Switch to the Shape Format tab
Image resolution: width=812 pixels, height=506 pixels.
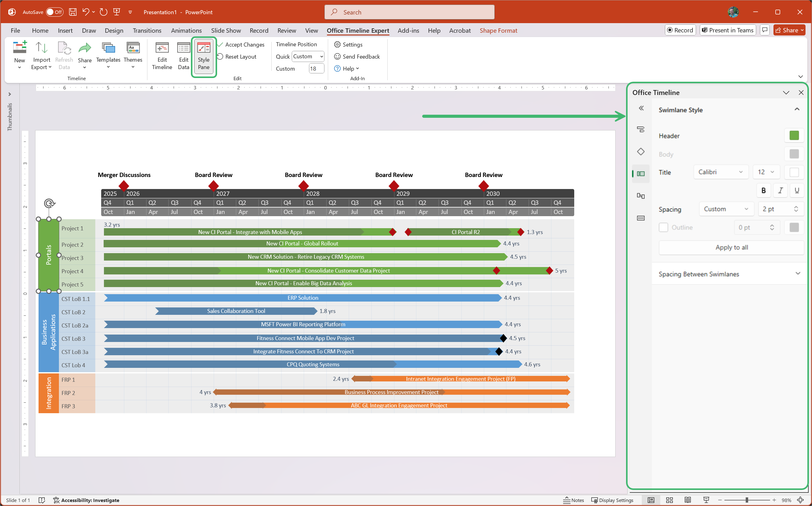coord(498,31)
